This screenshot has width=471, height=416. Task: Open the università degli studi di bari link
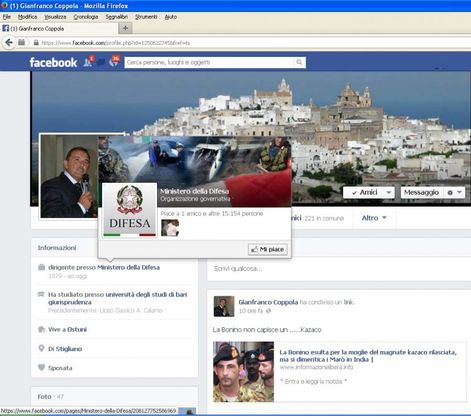coord(117,298)
